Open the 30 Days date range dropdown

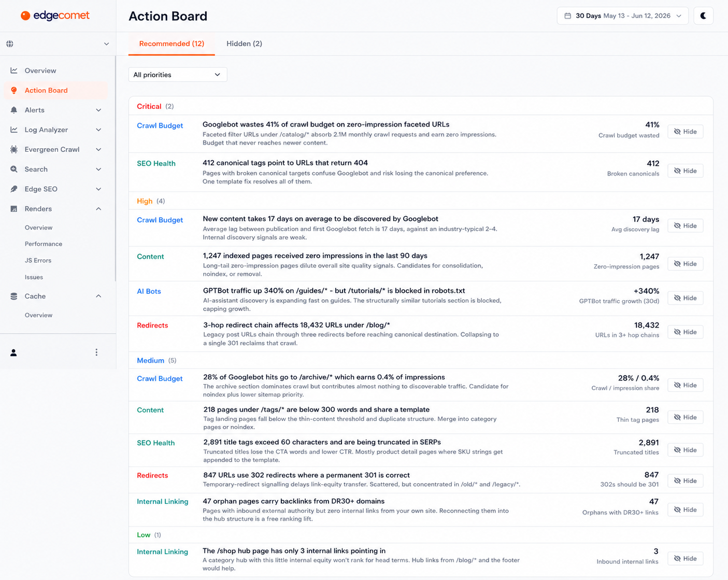pyautogui.click(x=622, y=16)
